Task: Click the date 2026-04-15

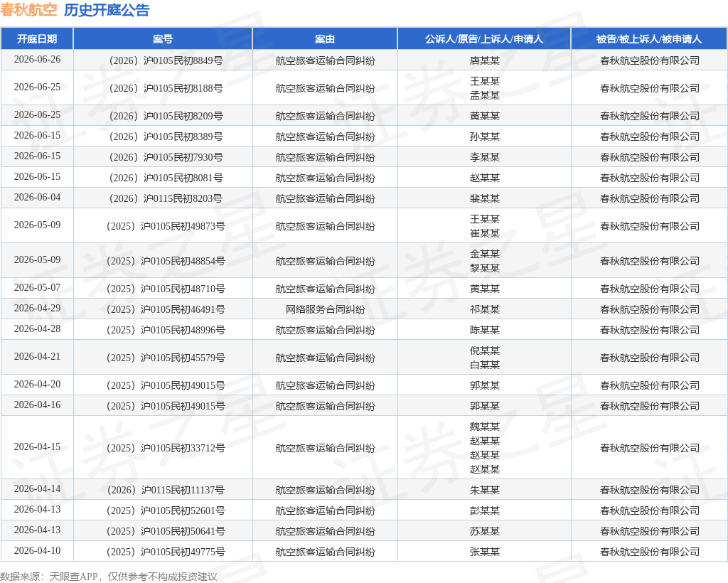Action: (x=37, y=446)
